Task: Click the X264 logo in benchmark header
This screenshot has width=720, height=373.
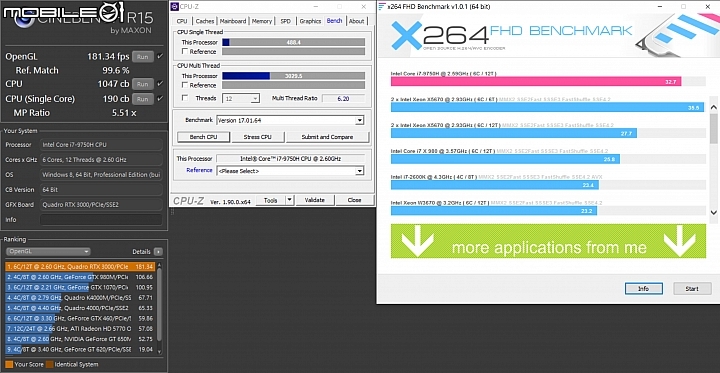Action: point(439,34)
